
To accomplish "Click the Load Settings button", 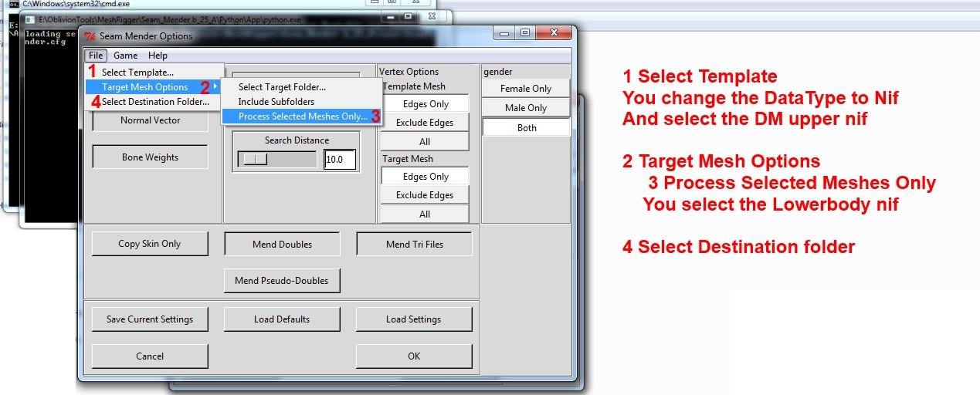I will [414, 319].
